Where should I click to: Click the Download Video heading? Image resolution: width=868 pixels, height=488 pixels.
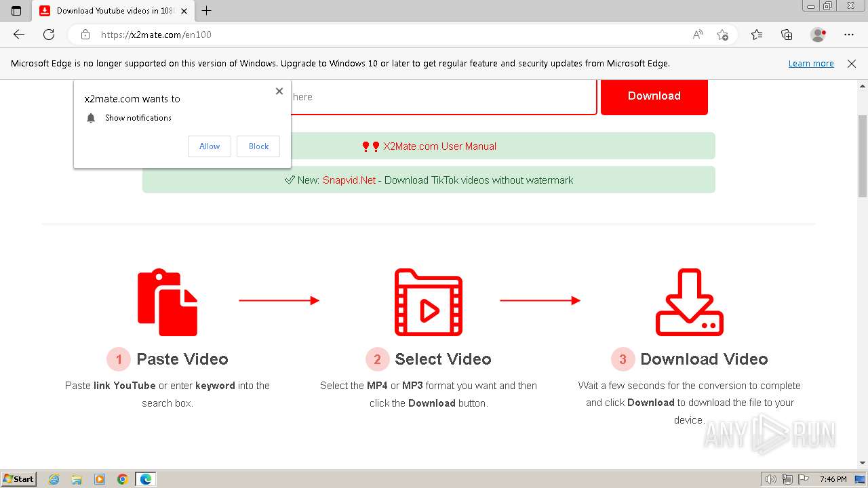pyautogui.click(x=705, y=359)
